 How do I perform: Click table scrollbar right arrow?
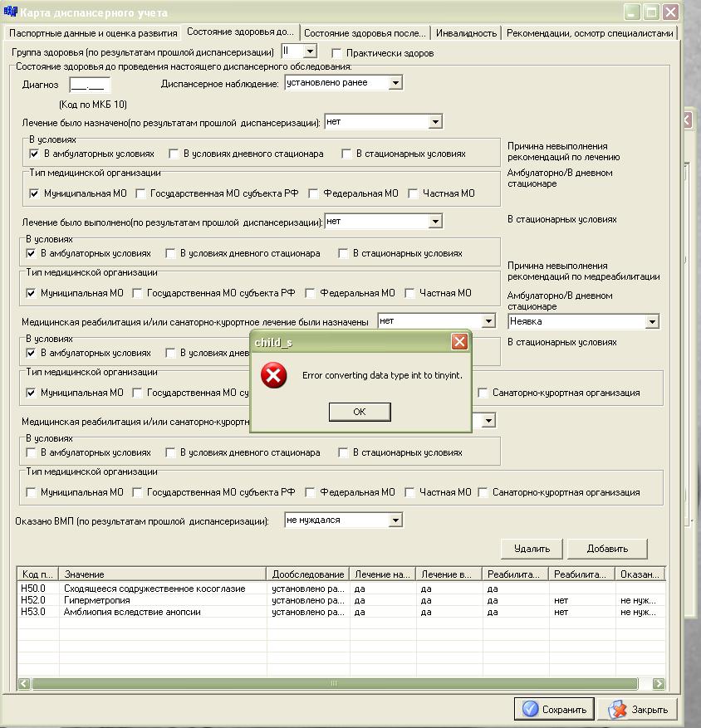pyautogui.click(x=659, y=683)
